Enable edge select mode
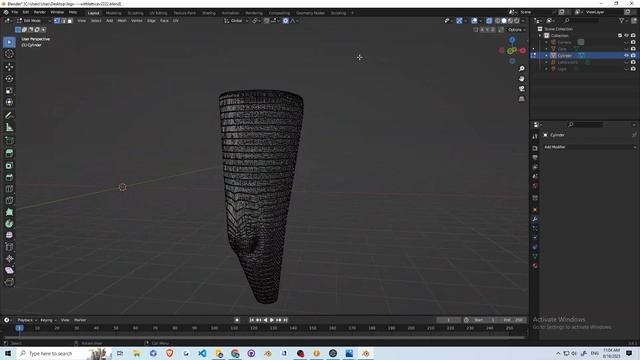Viewport: 640px width, 360px height. [x=63, y=20]
